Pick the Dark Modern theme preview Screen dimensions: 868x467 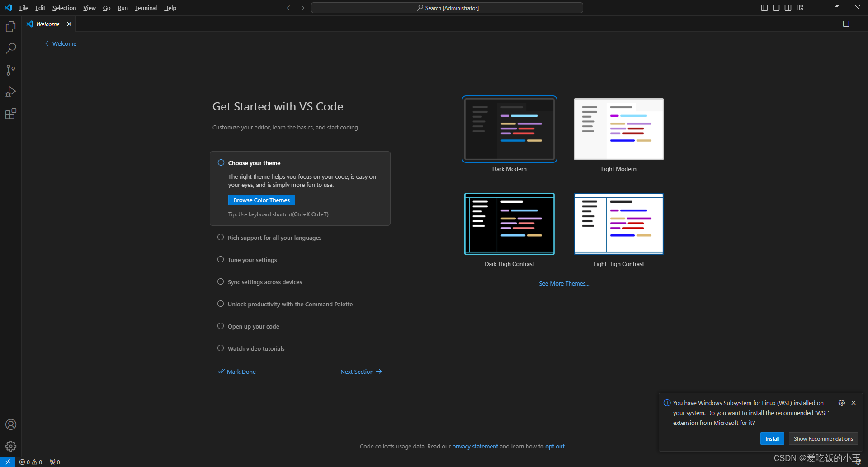(x=509, y=129)
